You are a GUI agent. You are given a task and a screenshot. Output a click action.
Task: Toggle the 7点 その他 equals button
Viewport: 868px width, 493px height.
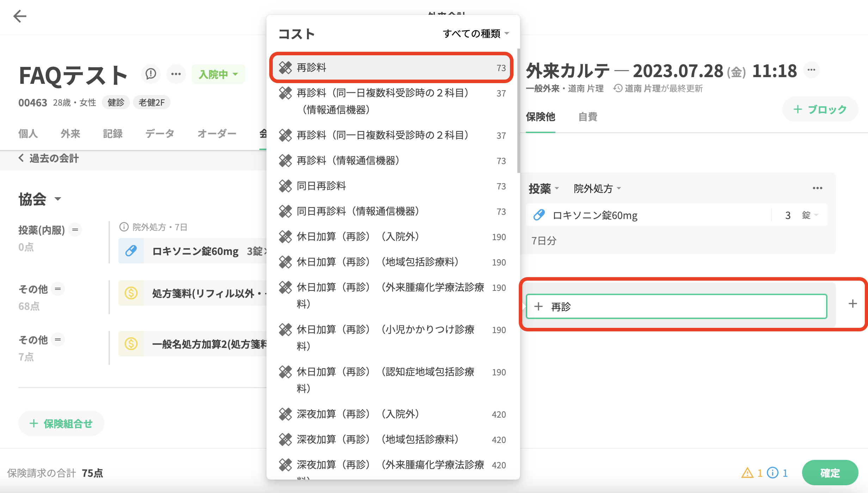(58, 339)
